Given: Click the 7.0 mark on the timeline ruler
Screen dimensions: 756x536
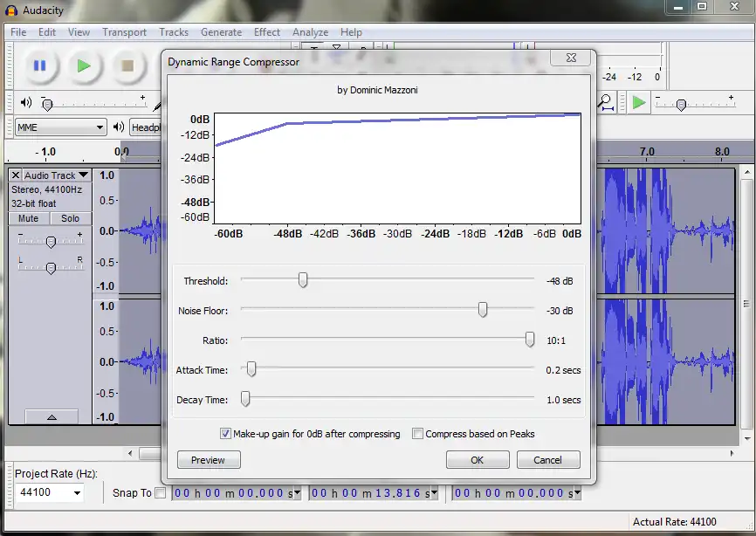Looking at the screenshot, I should point(647,152).
